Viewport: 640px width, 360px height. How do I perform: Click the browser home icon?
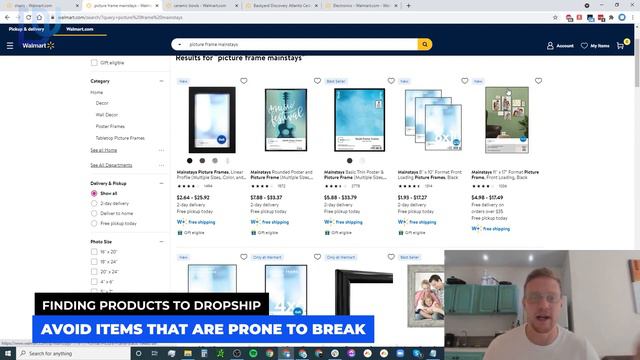(39, 18)
